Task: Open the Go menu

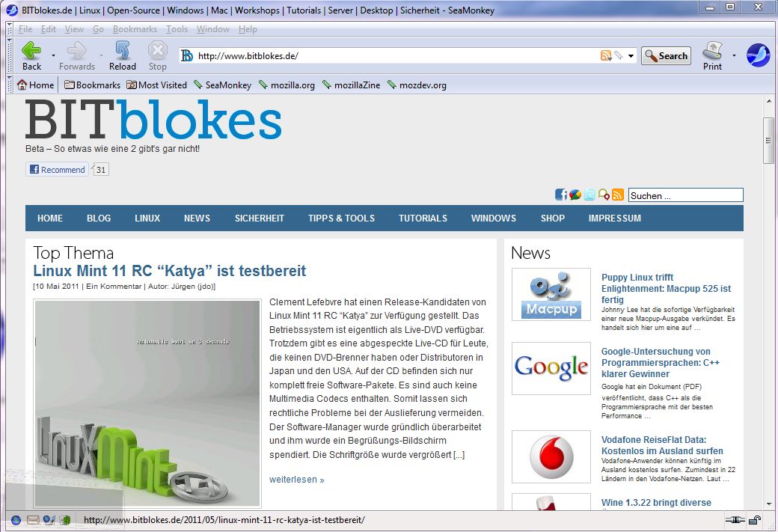Action: pyautogui.click(x=98, y=29)
